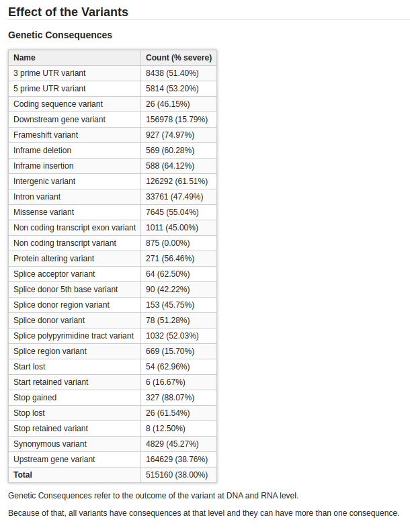Select the "3 prime UTR variant" row name
Screen dimensions: 410x532
pos(50,73)
